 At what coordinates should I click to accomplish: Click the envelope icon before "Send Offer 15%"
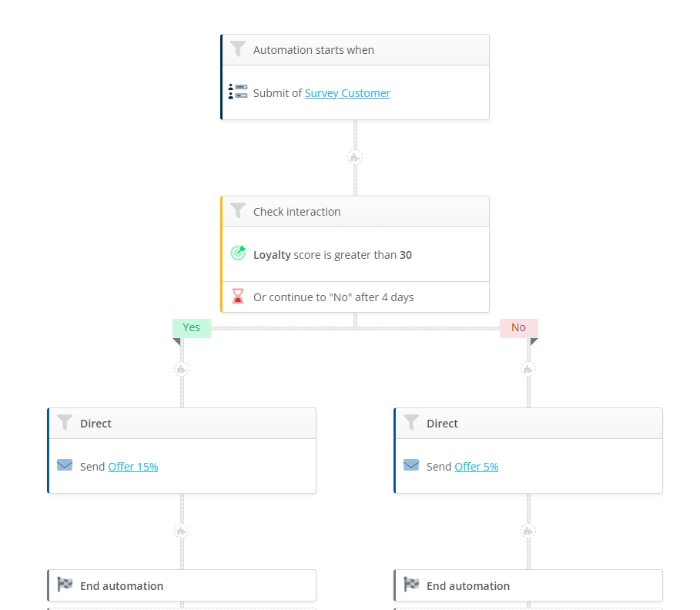point(65,466)
